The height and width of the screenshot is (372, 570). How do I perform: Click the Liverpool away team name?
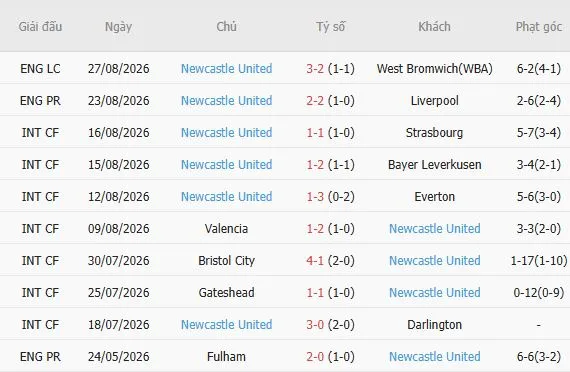click(434, 100)
